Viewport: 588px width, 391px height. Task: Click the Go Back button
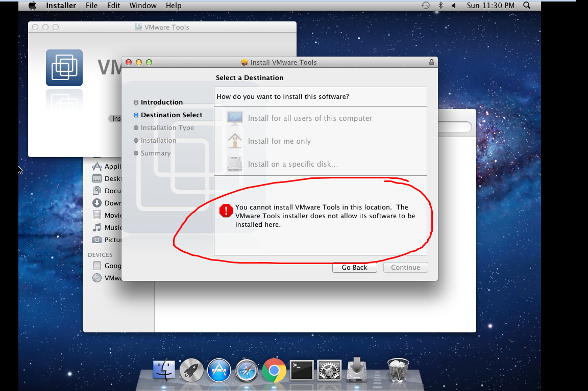[354, 268]
